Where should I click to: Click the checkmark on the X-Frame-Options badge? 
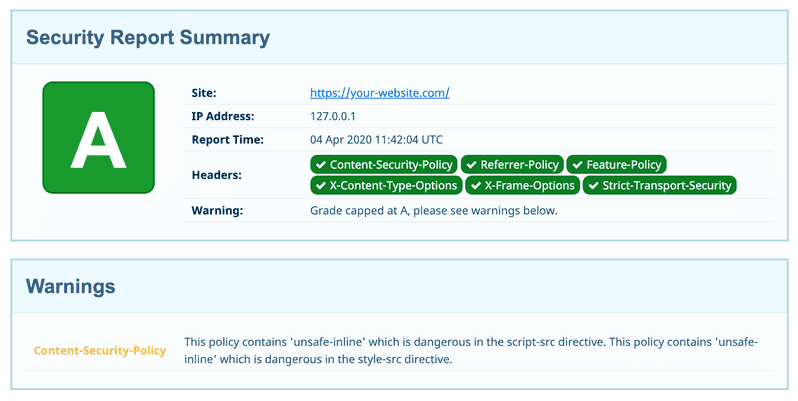[475, 185]
